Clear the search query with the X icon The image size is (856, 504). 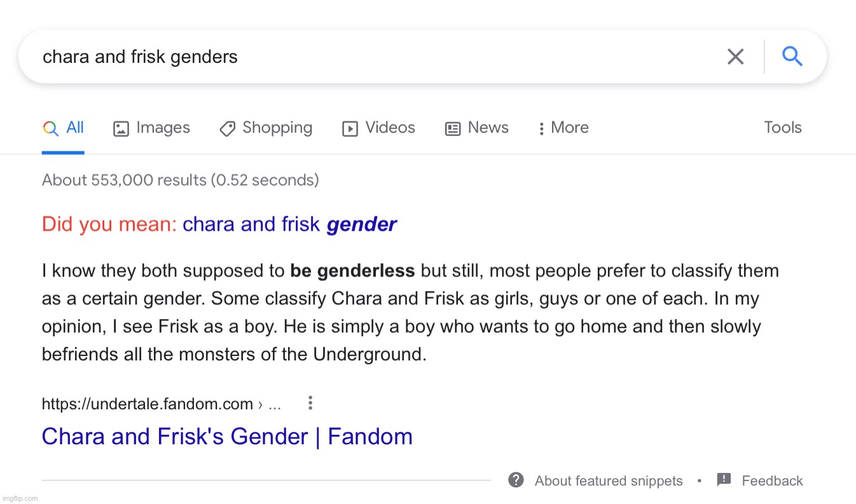[x=735, y=57]
